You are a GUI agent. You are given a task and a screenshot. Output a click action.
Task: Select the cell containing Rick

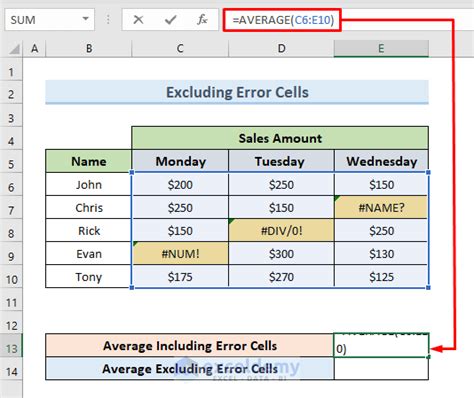[89, 230]
